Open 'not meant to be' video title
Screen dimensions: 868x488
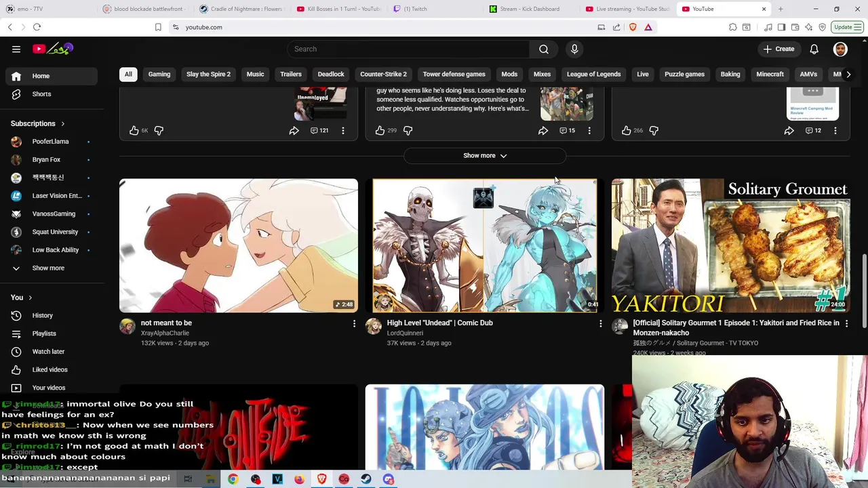point(166,323)
